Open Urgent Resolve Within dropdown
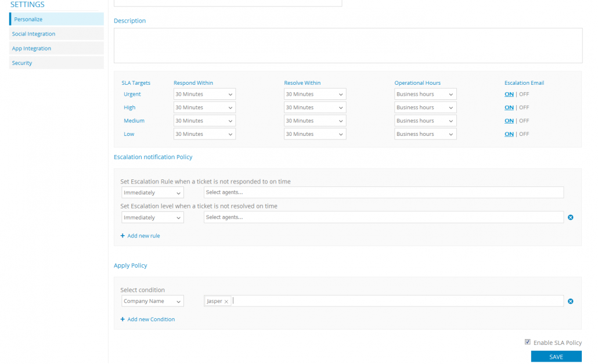The width and height of the screenshot is (598, 364). tap(315, 94)
